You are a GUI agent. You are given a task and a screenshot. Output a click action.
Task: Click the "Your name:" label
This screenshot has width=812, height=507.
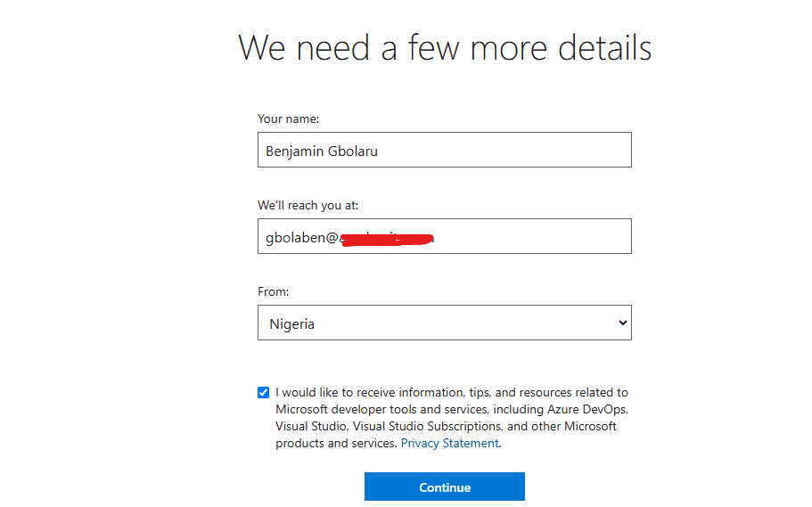(x=288, y=119)
